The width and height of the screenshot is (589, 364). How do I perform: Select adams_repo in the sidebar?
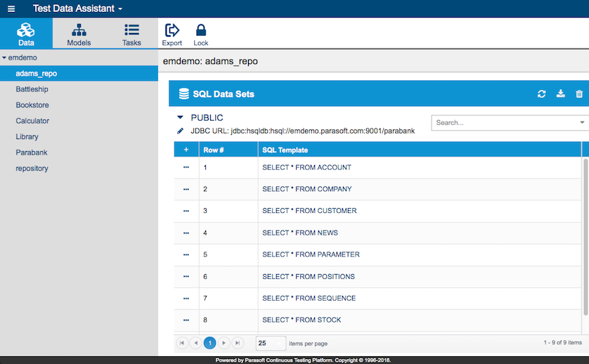click(x=79, y=73)
